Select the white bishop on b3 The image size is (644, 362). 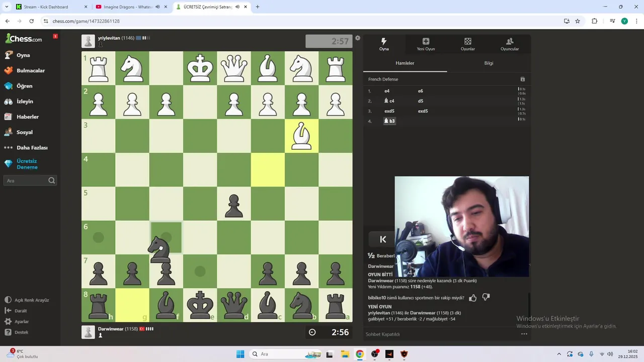tap(301, 136)
